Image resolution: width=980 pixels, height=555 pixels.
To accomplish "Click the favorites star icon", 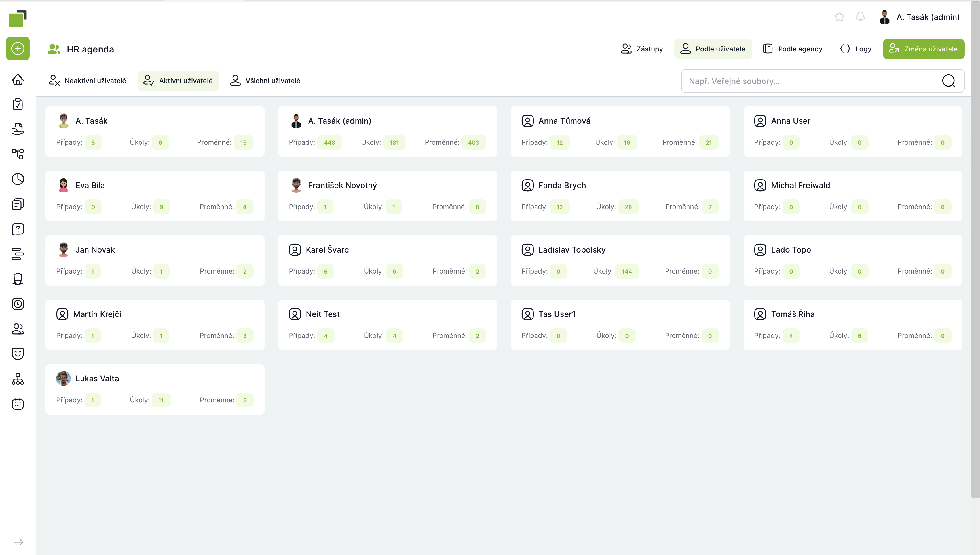I will click(839, 17).
